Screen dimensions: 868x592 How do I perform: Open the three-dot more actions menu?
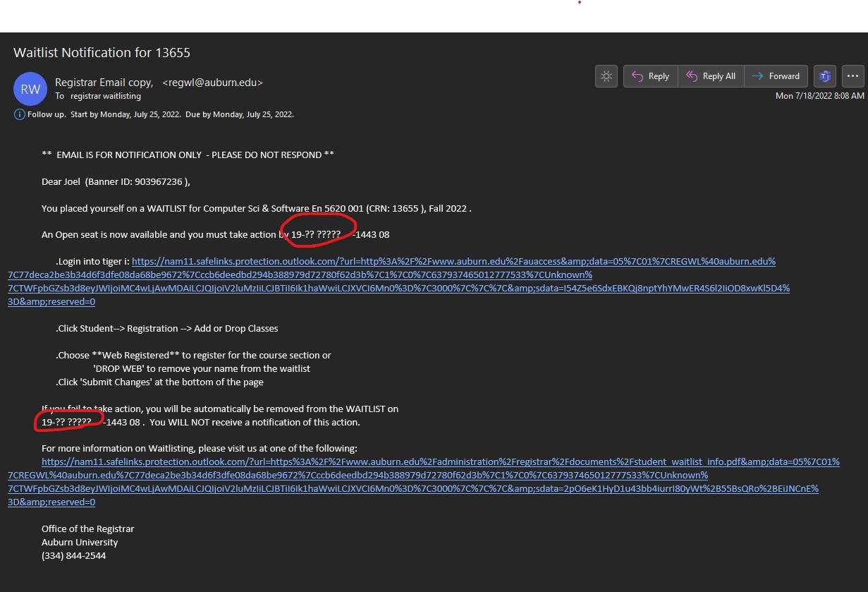coord(853,76)
